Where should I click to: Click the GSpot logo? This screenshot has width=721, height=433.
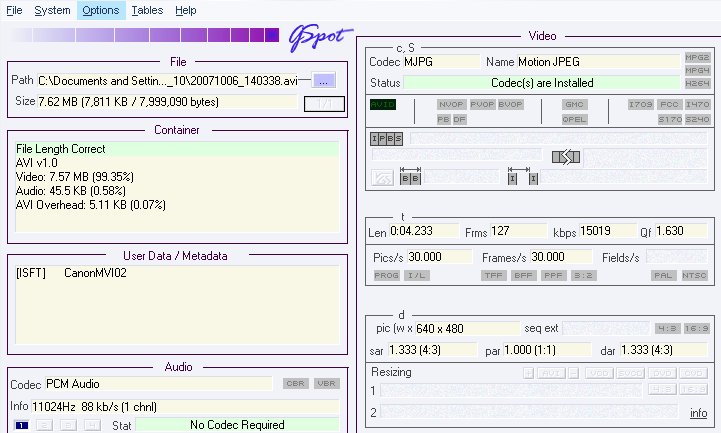click(x=319, y=38)
